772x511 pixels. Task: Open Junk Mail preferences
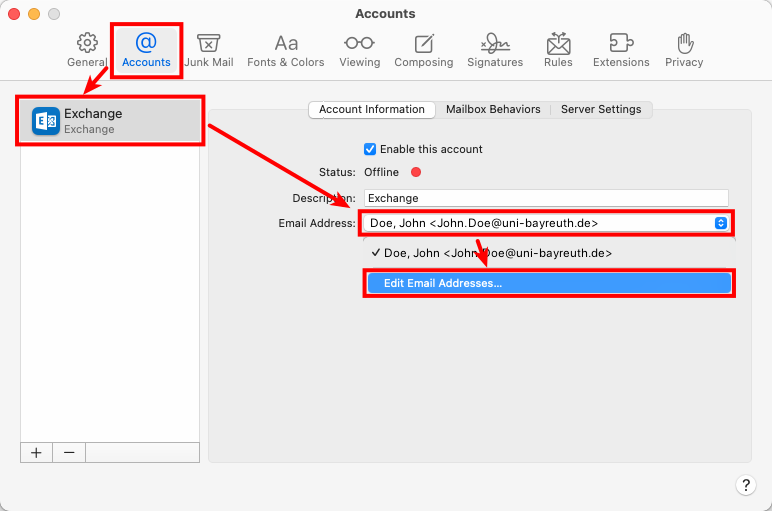[x=208, y=50]
